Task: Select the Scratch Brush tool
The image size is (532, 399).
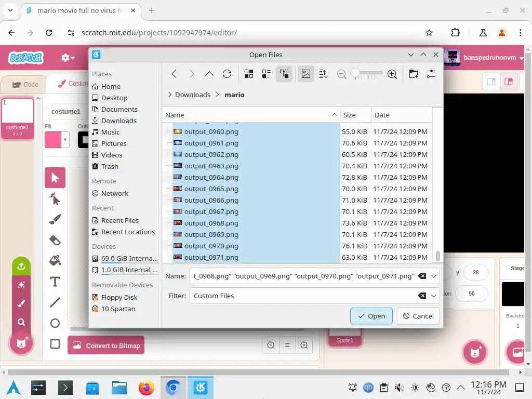Action: (55, 220)
